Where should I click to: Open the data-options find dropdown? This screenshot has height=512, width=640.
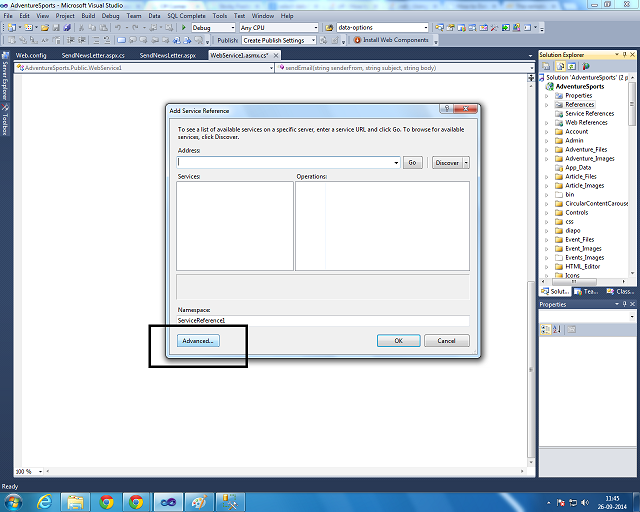(x=426, y=28)
